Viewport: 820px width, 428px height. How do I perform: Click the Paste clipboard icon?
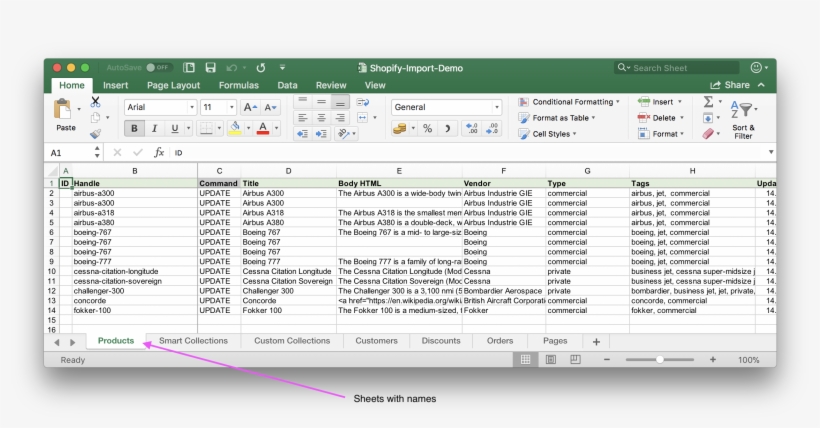63,109
